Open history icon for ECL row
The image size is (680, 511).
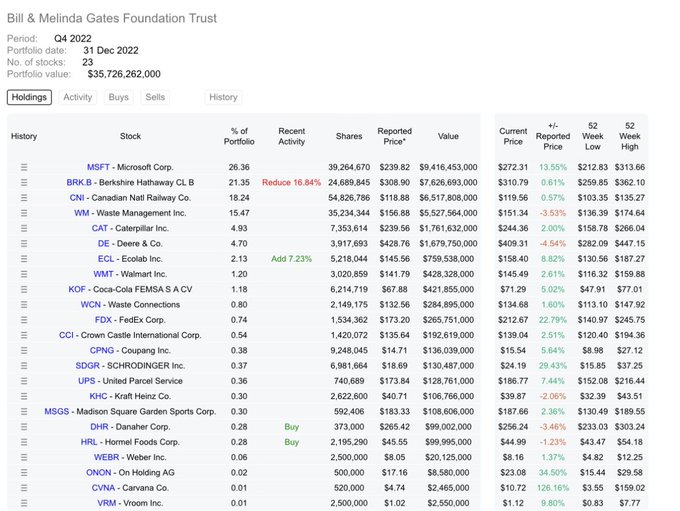tap(24, 259)
